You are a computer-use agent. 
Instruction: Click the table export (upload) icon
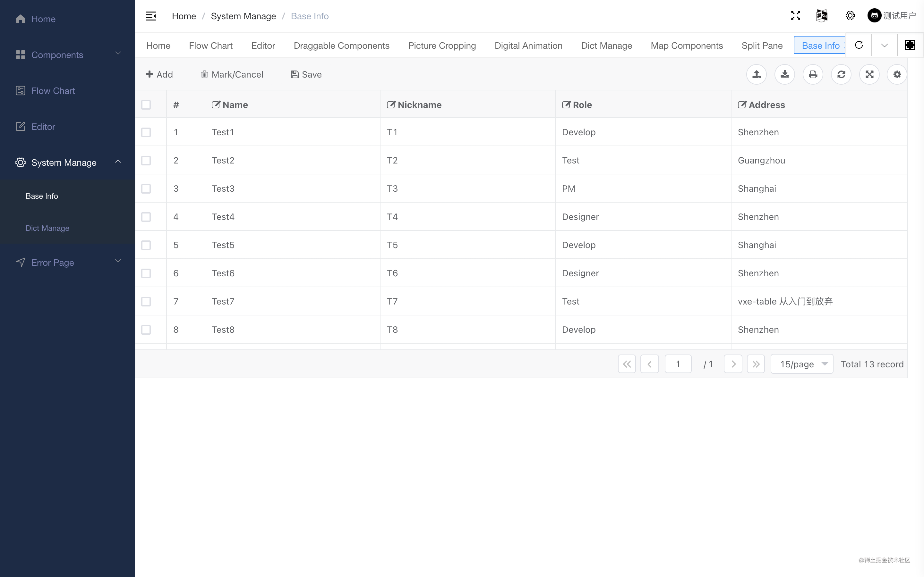pyautogui.click(x=757, y=74)
